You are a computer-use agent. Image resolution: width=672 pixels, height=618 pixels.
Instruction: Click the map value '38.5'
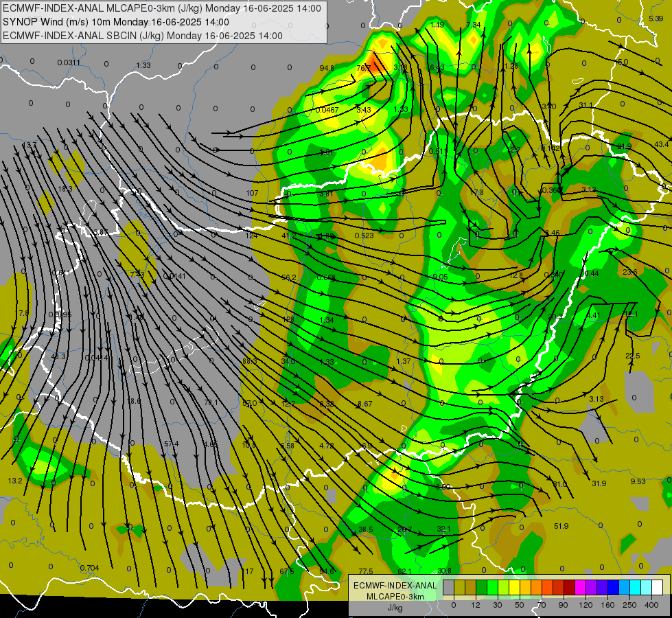pyautogui.click(x=366, y=529)
